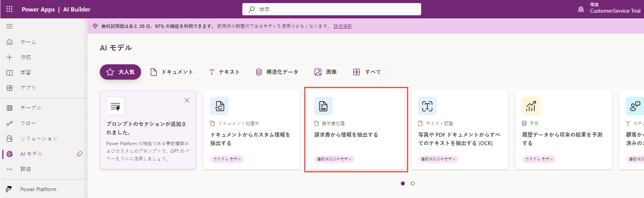The height and width of the screenshot is (198, 644).
Task: Click the home icon in sidebar
Action: pyautogui.click(x=10, y=42)
